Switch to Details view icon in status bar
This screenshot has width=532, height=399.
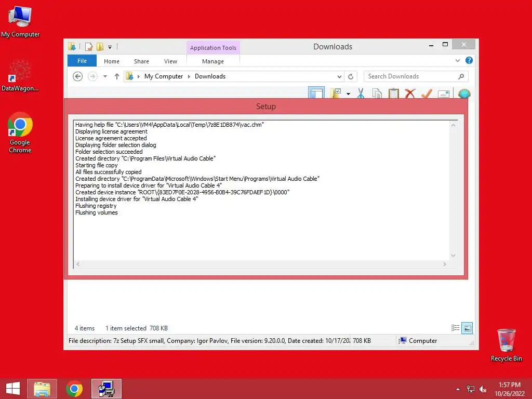tap(455, 328)
